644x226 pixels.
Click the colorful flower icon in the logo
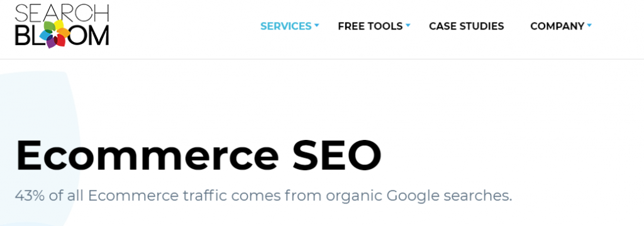click(x=55, y=34)
